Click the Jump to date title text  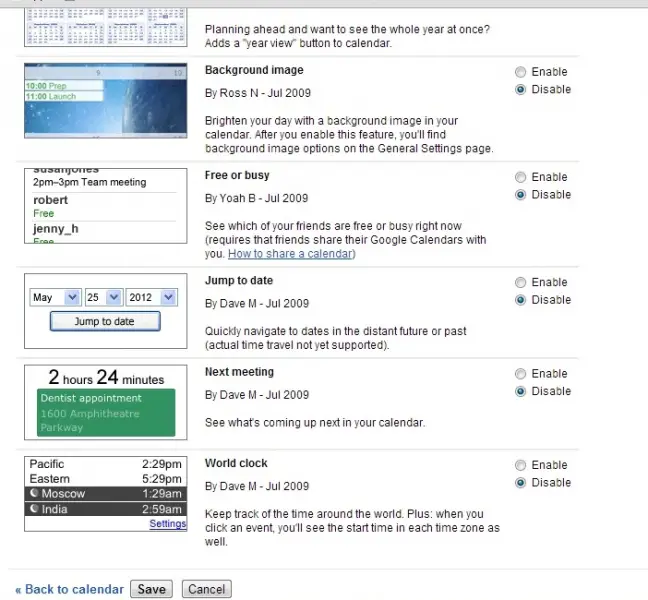(239, 281)
